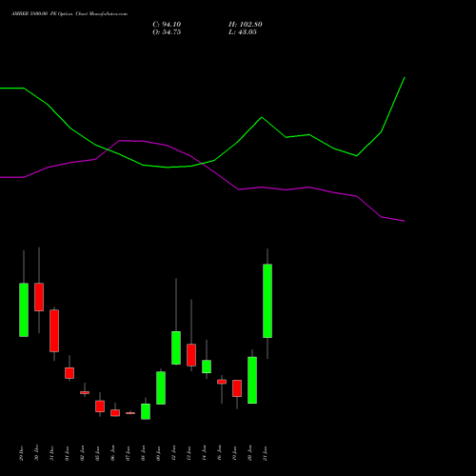Select the 09 Jan date label
The height and width of the screenshot is (476, 476).
coord(158,453)
